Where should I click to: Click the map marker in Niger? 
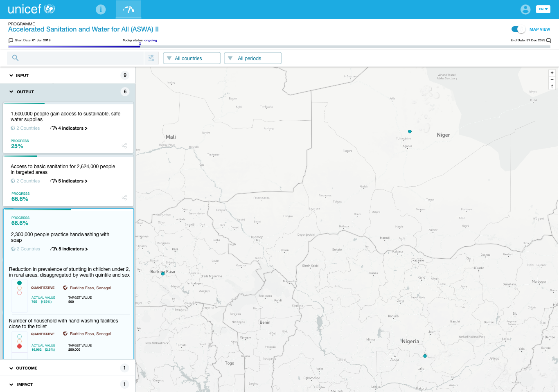[410, 131]
